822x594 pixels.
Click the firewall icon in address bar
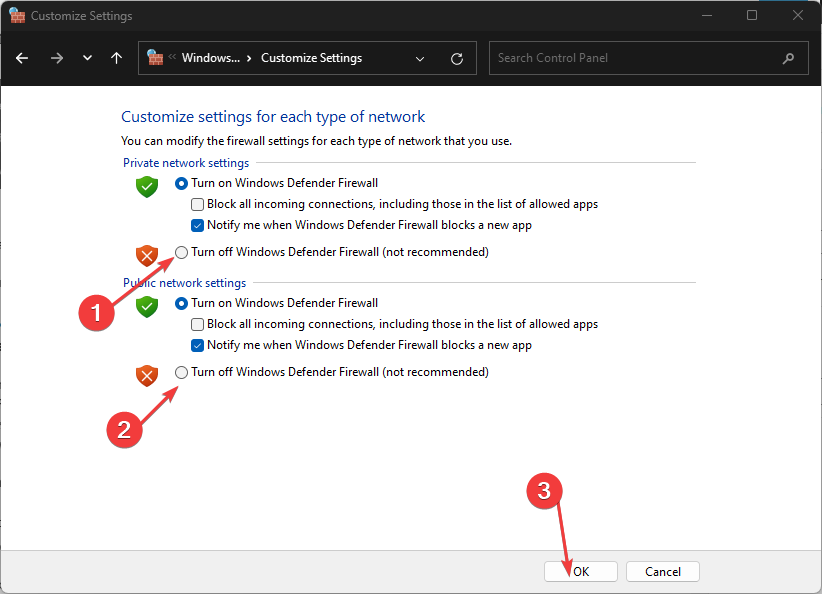tap(155, 58)
